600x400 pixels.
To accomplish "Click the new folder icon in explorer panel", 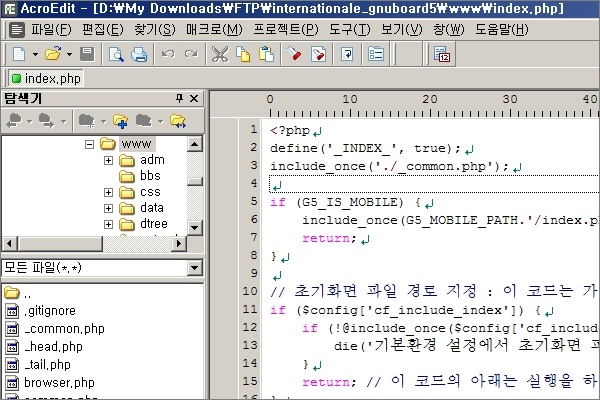I will (x=121, y=121).
